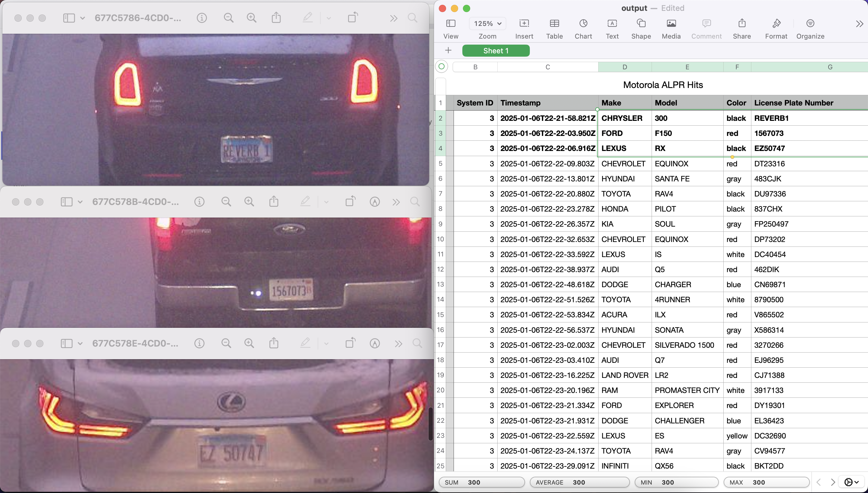Screen dimensions: 868x493
Task: Open the 125% zoom dropdown
Action: coord(487,24)
